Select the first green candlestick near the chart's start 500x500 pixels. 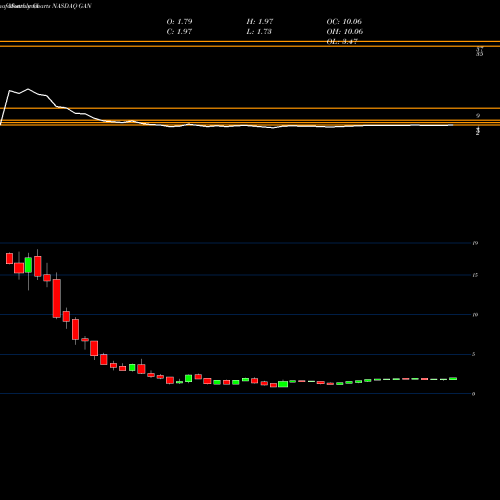[28, 265]
